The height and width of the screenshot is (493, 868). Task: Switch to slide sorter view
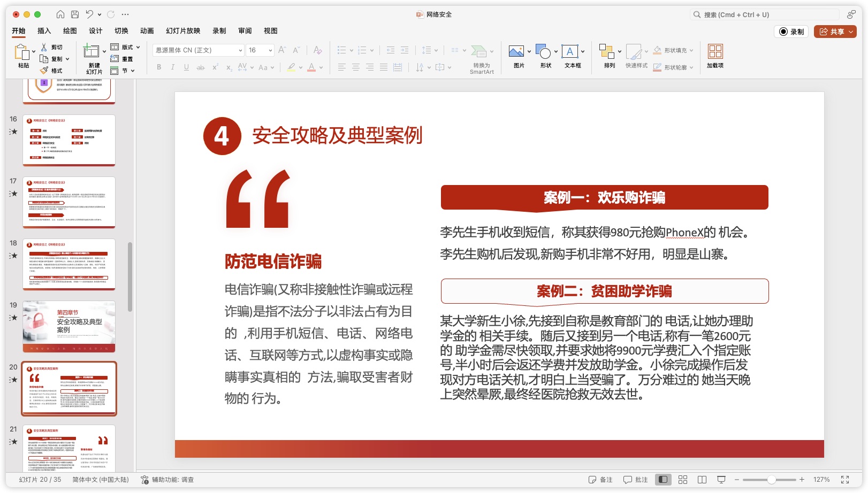click(x=683, y=480)
